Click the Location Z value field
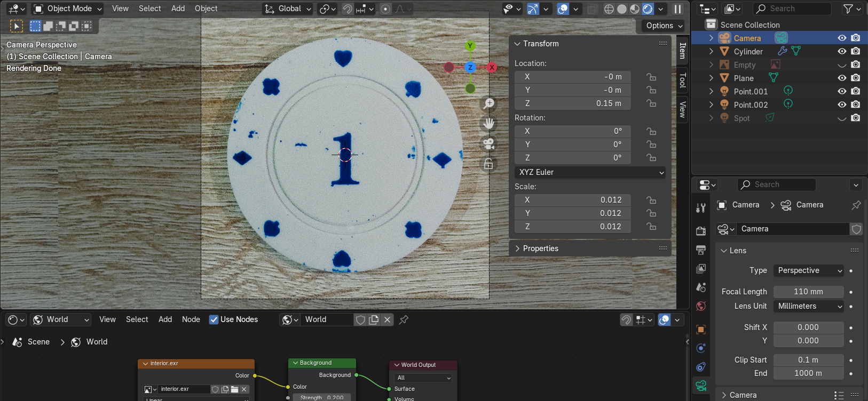The height and width of the screenshot is (401, 868). coord(572,103)
